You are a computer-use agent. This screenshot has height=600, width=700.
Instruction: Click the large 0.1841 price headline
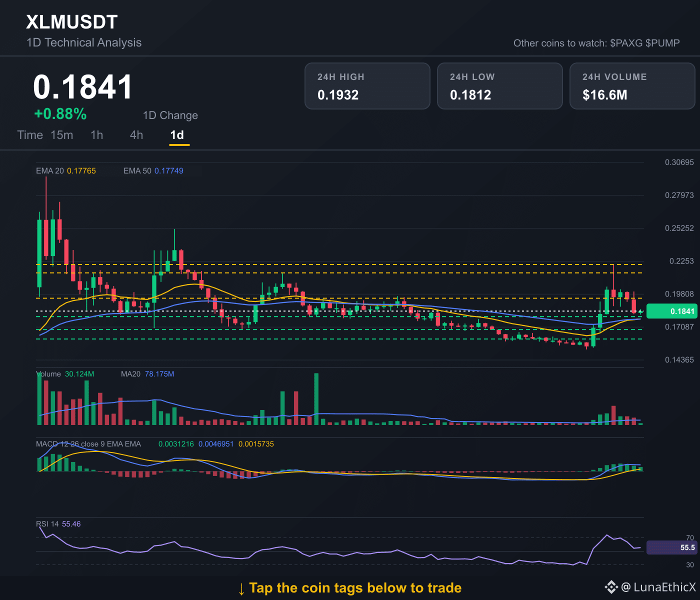tap(83, 87)
